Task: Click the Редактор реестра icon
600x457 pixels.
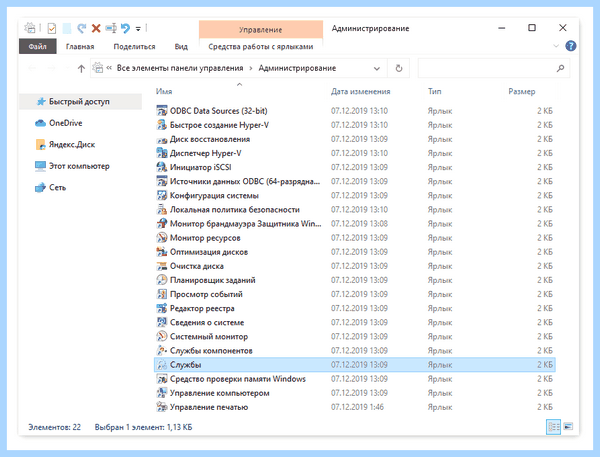Action: click(162, 308)
